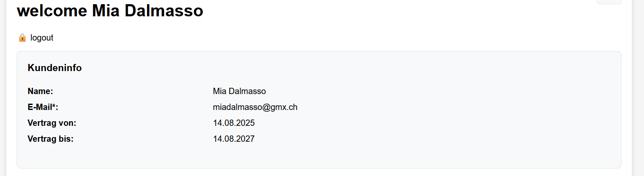Click the word welcome in the heading
The height and width of the screenshot is (176, 644).
pyautogui.click(x=52, y=11)
